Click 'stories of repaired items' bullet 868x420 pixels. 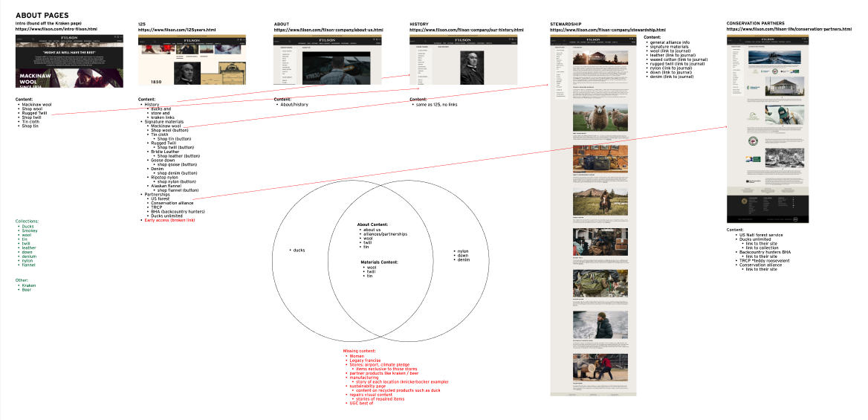pos(380,399)
